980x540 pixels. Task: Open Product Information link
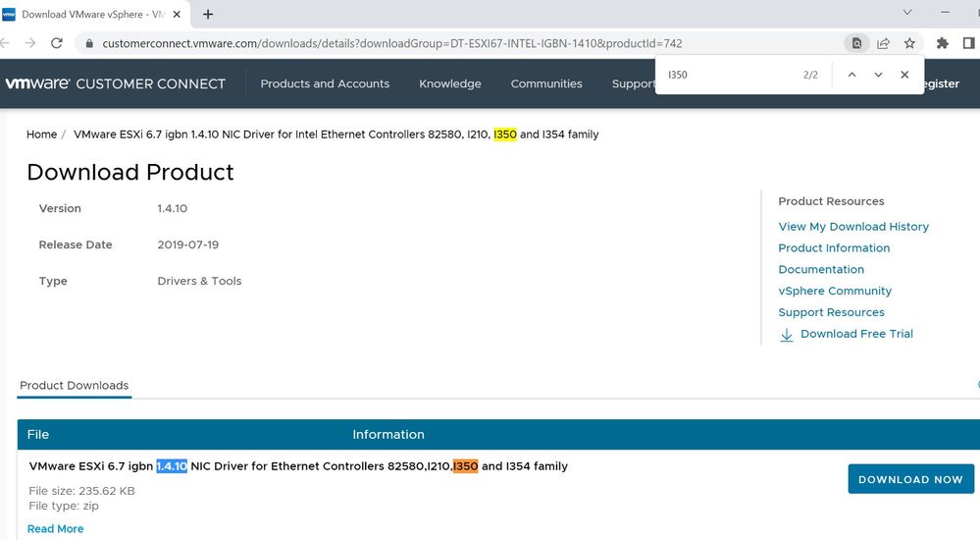[834, 247]
